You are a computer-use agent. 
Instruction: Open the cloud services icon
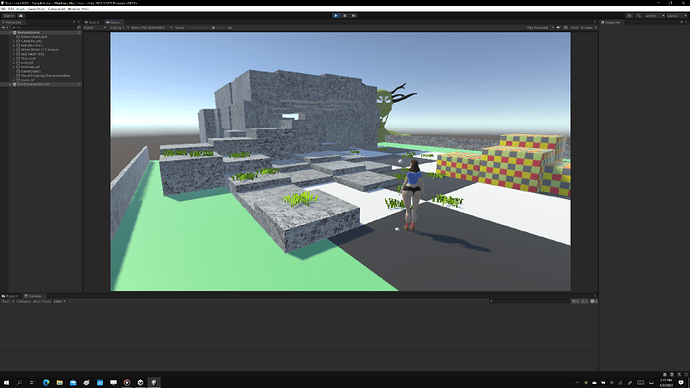coord(21,15)
